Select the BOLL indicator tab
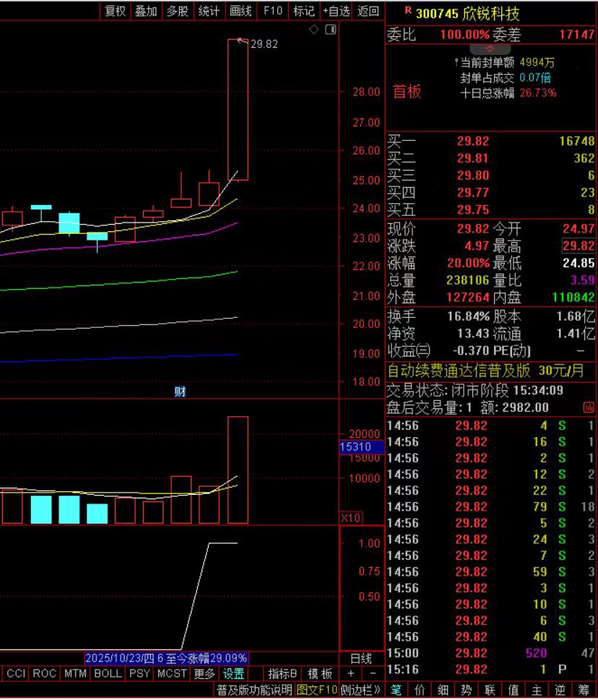598x700 pixels. [108, 673]
